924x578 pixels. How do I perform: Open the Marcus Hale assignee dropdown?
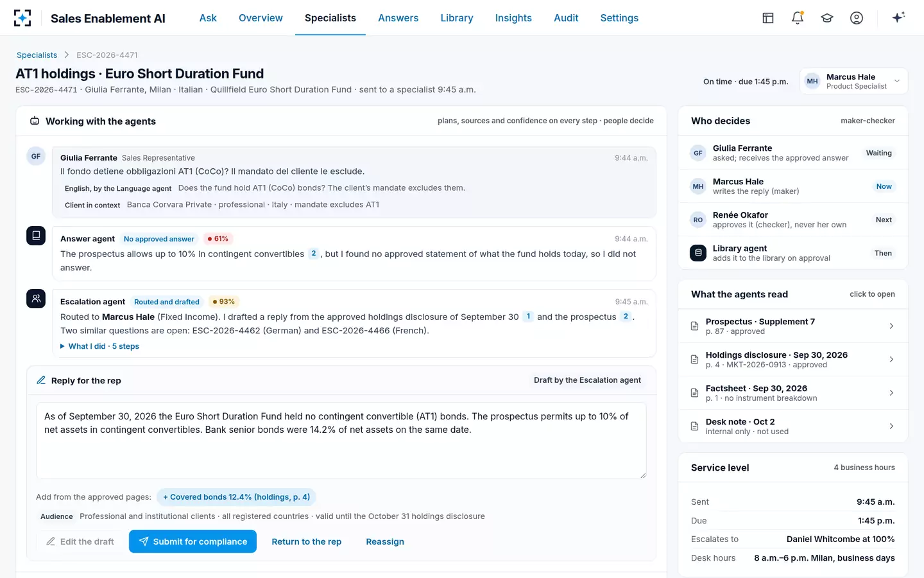tap(853, 81)
